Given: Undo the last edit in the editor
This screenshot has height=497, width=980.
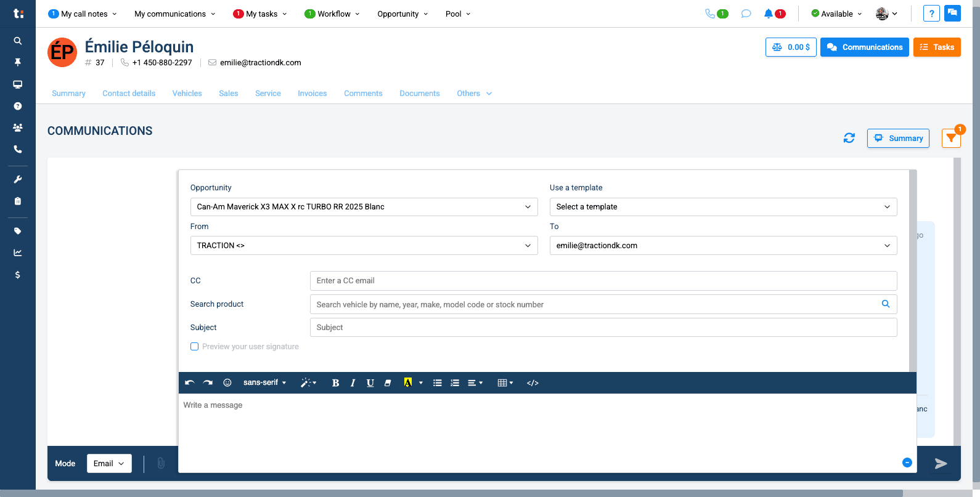Looking at the screenshot, I should [x=190, y=382].
